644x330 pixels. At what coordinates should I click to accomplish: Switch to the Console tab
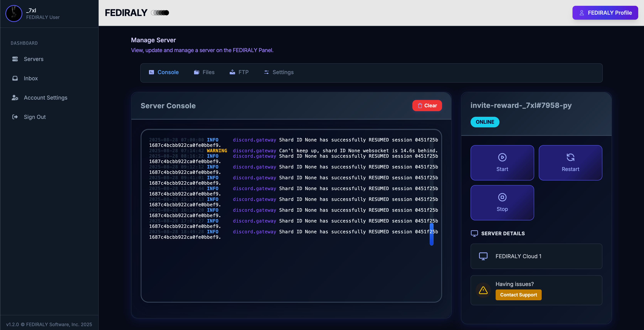tap(164, 72)
